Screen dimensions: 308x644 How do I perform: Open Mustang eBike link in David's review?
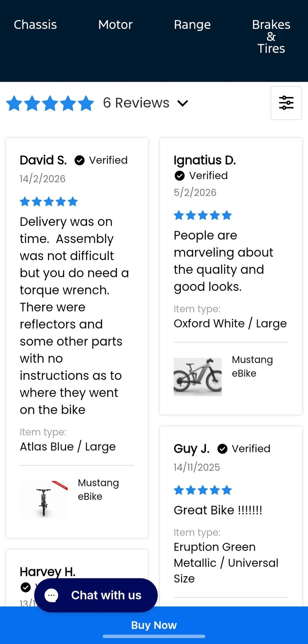click(x=98, y=489)
